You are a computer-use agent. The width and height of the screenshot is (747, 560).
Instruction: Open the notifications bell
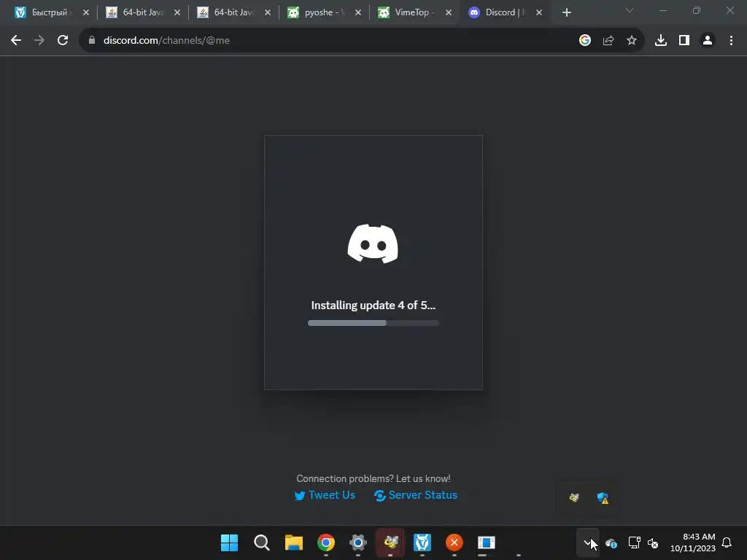727,542
